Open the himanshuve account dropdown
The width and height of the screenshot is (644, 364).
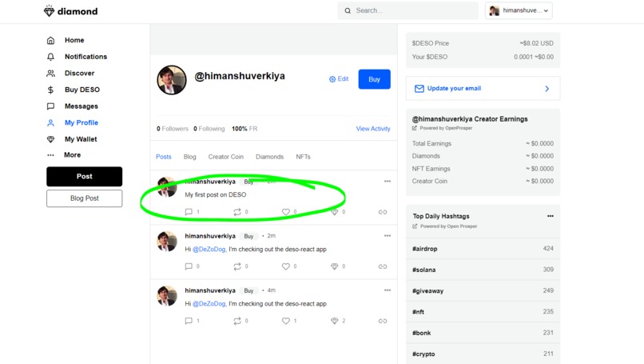(519, 10)
